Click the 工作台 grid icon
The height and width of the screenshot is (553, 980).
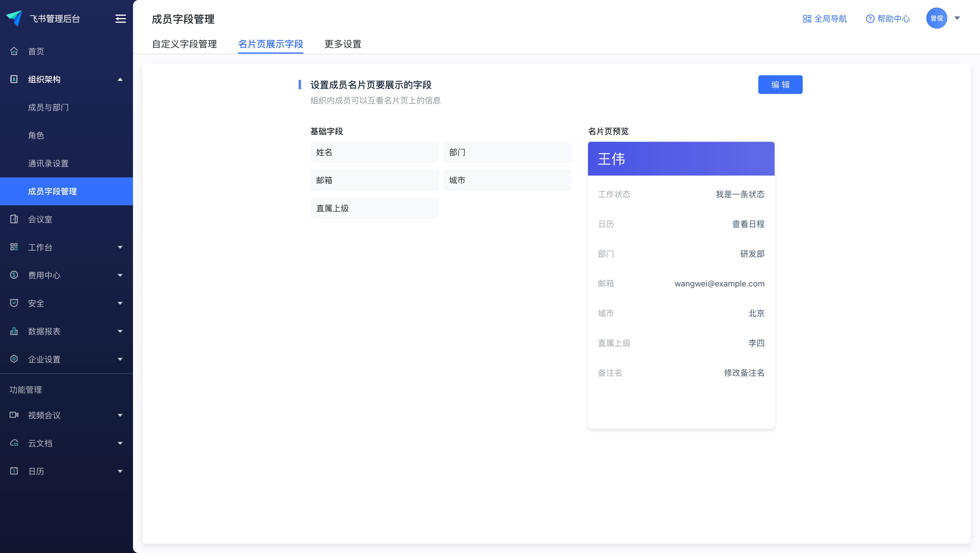click(14, 247)
